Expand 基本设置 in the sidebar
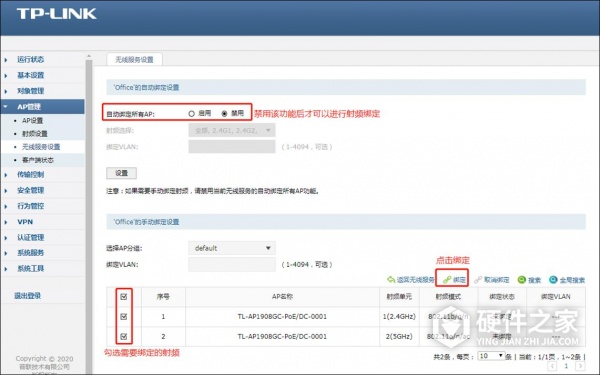This screenshot has height=375, width=600. tap(30, 75)
